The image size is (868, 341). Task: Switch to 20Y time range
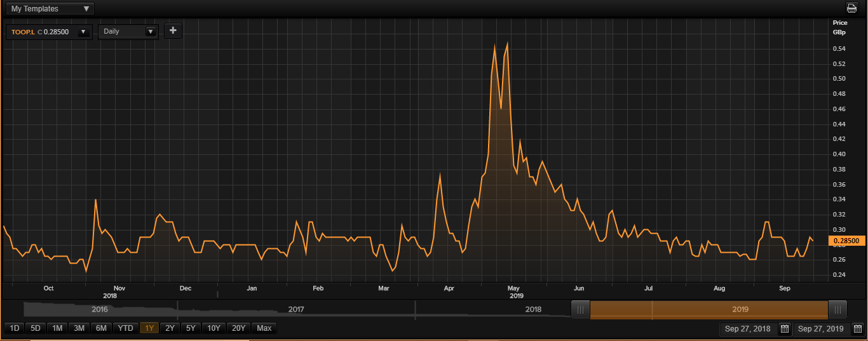coord(239,328)
